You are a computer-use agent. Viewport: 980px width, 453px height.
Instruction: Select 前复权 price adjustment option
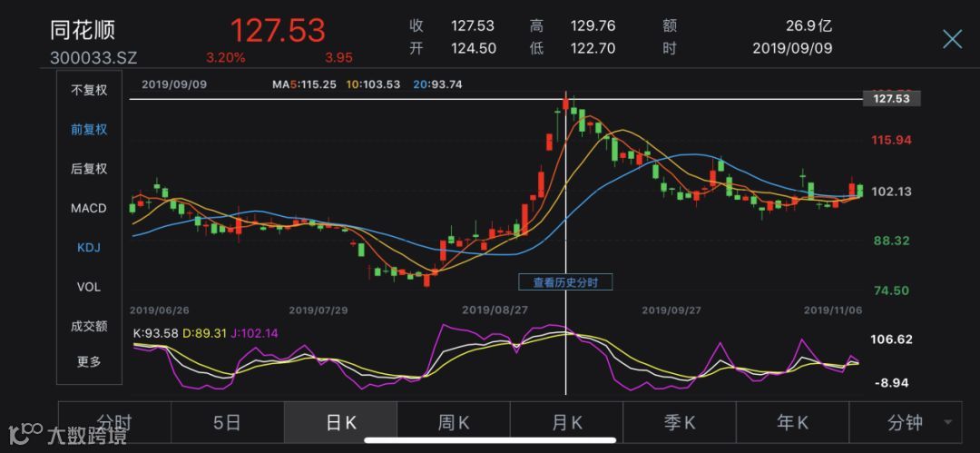(89, 130)
